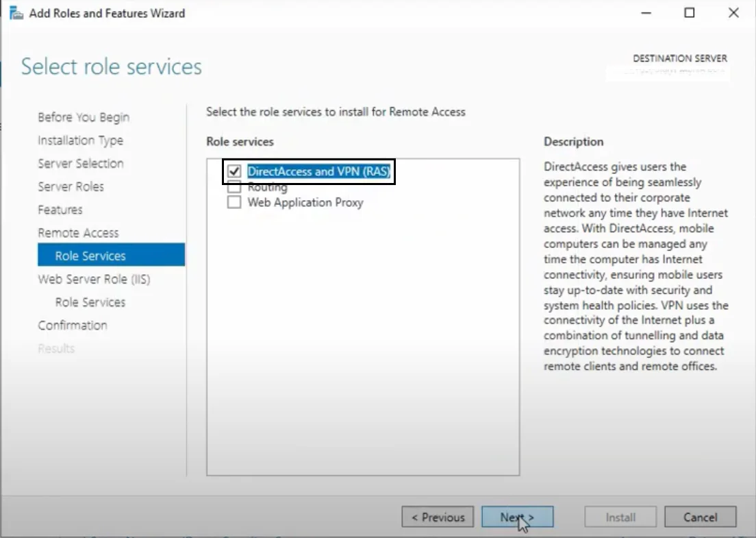Check the Web Application Proxy role service
This screenshot has width=756, height=538.
233,202
